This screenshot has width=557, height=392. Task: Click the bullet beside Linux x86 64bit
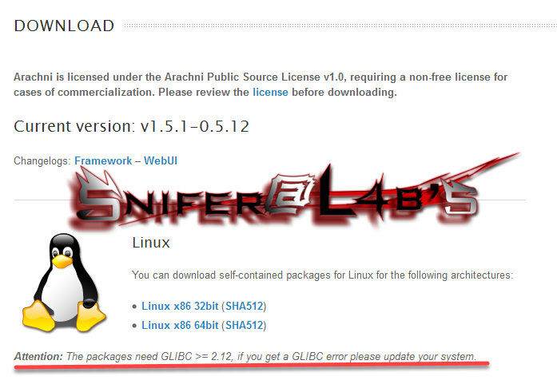pyautogui.click(x=134, y=326)
